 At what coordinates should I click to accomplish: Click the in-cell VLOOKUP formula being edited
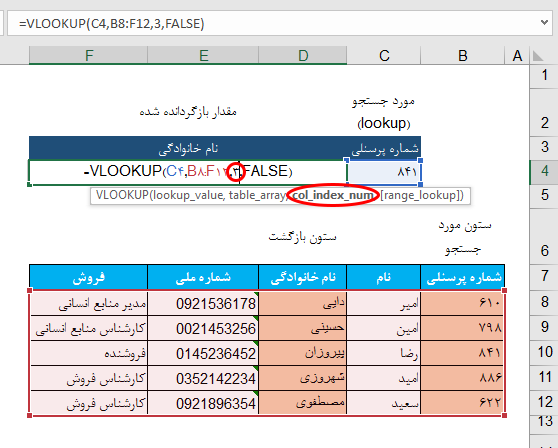[188, 172]
